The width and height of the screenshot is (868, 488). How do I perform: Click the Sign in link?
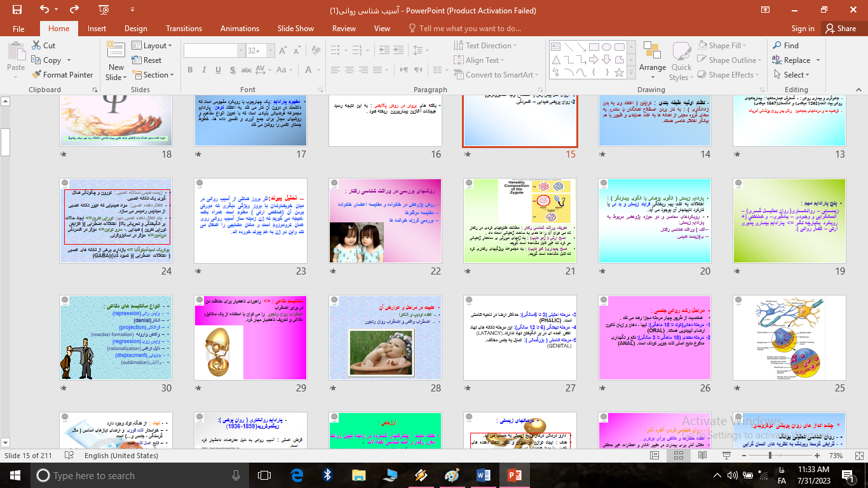(803, 29)
